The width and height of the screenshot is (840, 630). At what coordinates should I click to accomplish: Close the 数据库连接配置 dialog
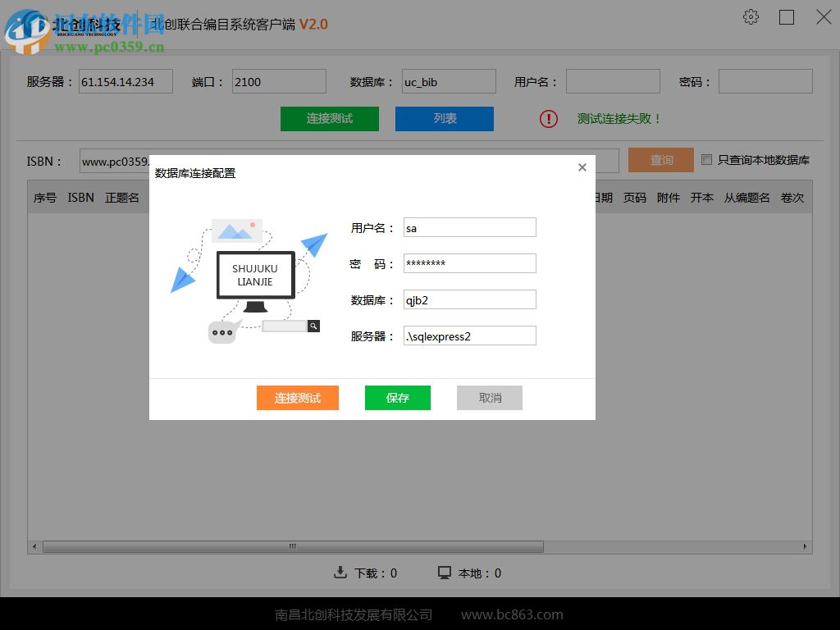pyautogui.click(x=582, y=167)
